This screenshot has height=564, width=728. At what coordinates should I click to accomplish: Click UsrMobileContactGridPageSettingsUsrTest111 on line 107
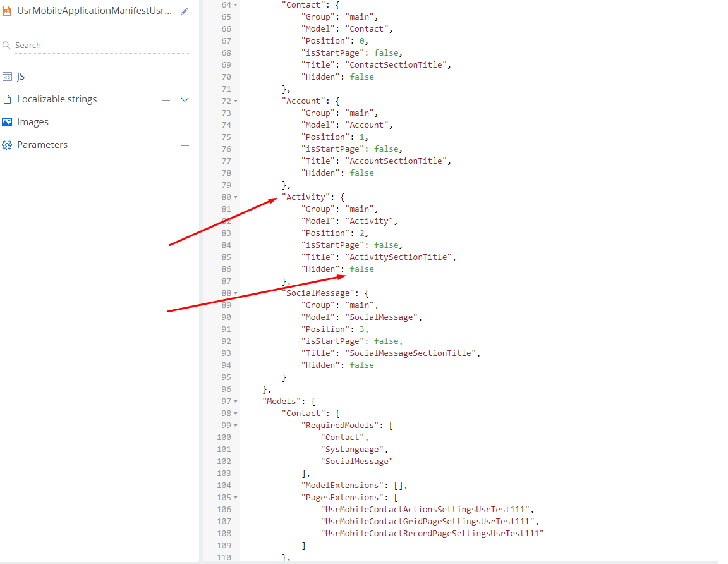427,521
